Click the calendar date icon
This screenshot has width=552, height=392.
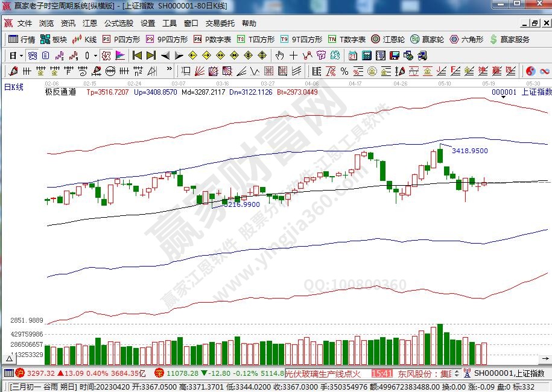click(x=352, y=55)
